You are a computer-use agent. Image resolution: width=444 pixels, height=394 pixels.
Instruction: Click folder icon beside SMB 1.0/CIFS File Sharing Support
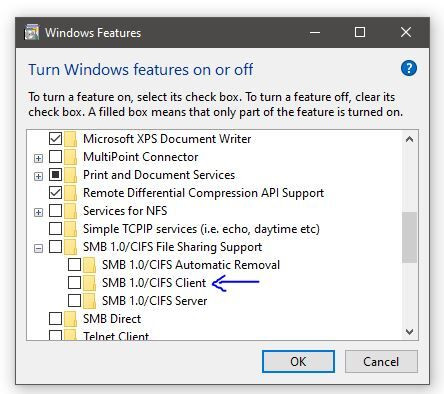point(70,247)
